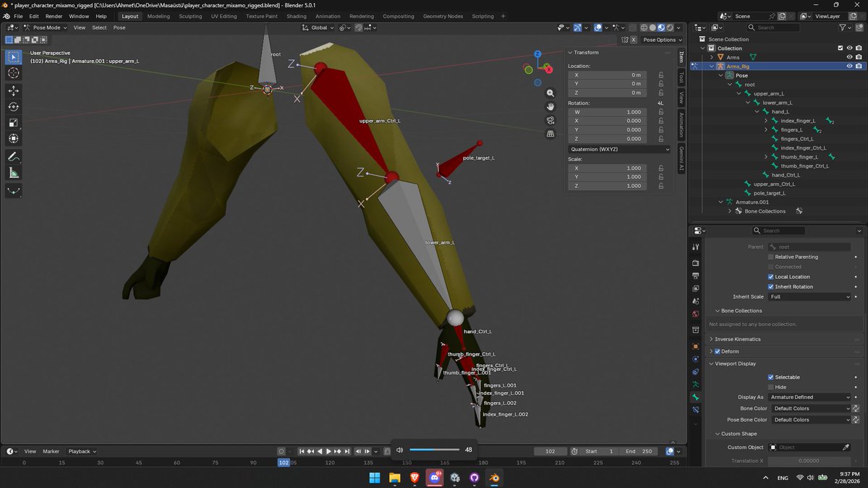Switch to wireframe viewport shading
The image size is (868, 488).
click(x=644, y=27)
